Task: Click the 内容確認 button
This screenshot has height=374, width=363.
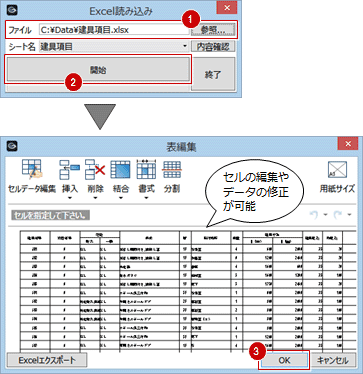Action: [213, 47]
